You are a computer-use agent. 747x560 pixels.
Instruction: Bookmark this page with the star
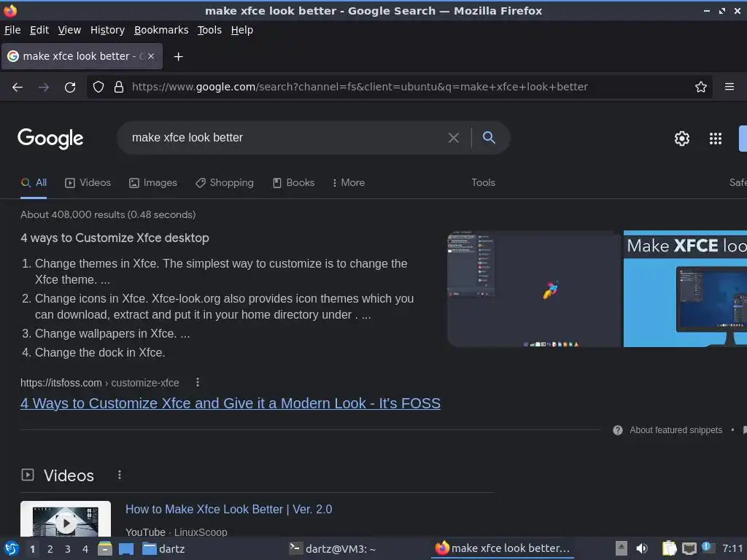tap(701, 87)
